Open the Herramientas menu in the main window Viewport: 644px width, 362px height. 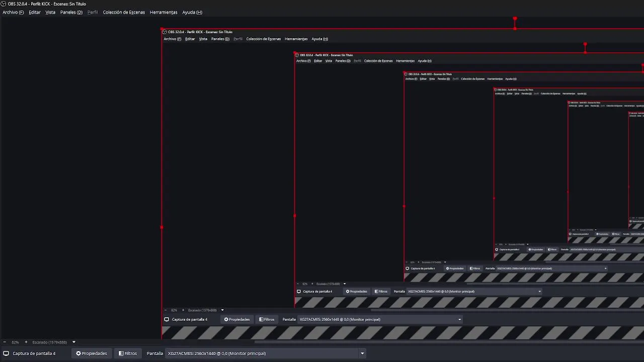[164, 12]
